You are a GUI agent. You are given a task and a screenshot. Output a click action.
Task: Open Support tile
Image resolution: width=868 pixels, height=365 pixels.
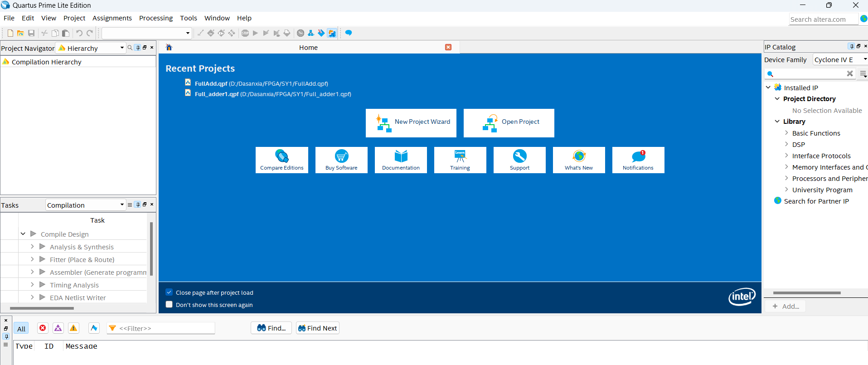pyautogui.click(x=519, y=160)
